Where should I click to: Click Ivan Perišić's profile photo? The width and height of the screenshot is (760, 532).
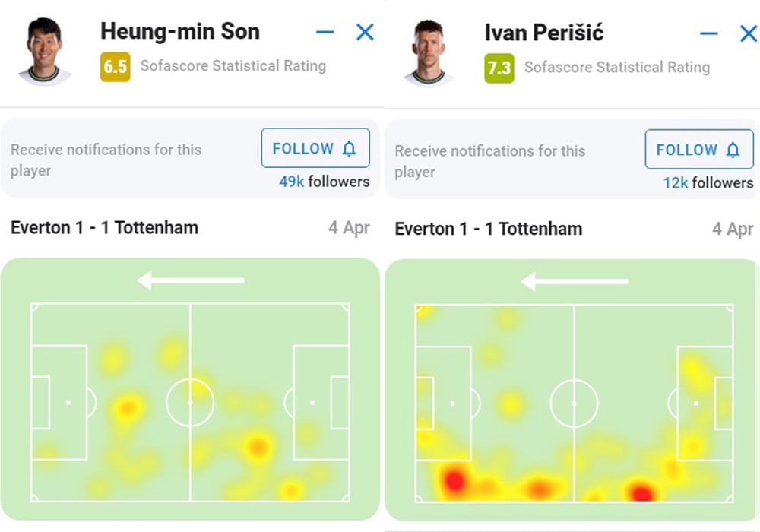point(429,52)
